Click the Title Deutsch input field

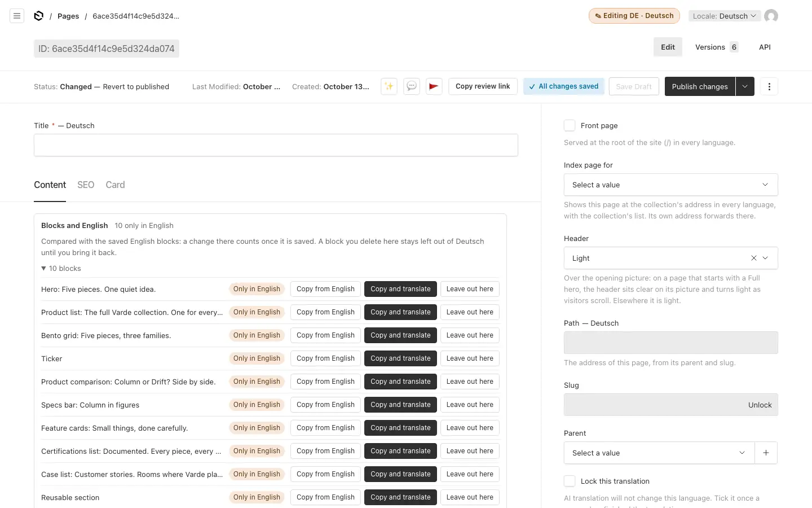pyautogui.click(x=276, y=145)
